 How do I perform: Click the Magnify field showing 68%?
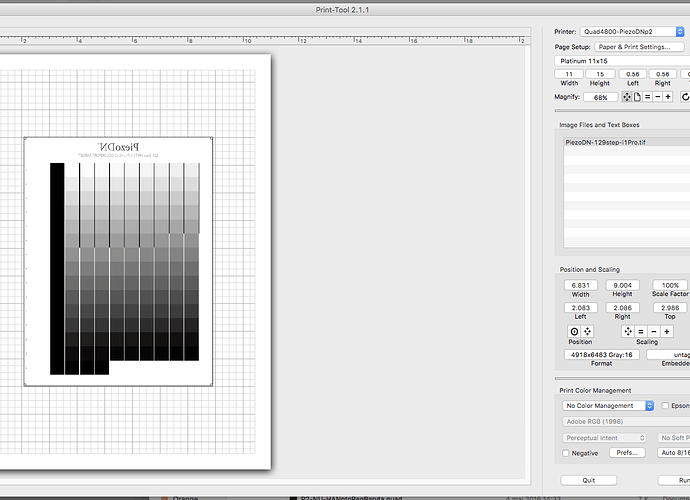click(601, 97)
